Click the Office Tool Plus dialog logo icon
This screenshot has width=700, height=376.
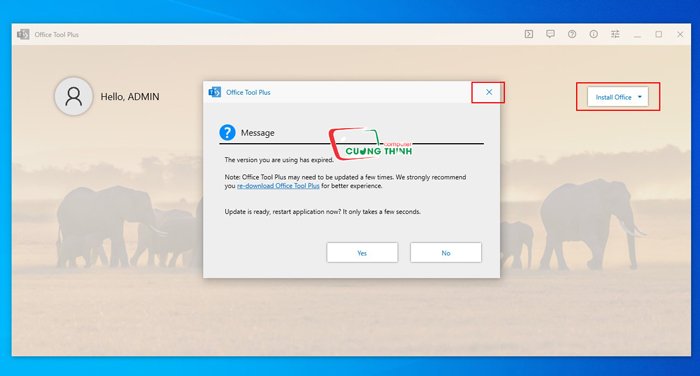(x=215, y=92)
